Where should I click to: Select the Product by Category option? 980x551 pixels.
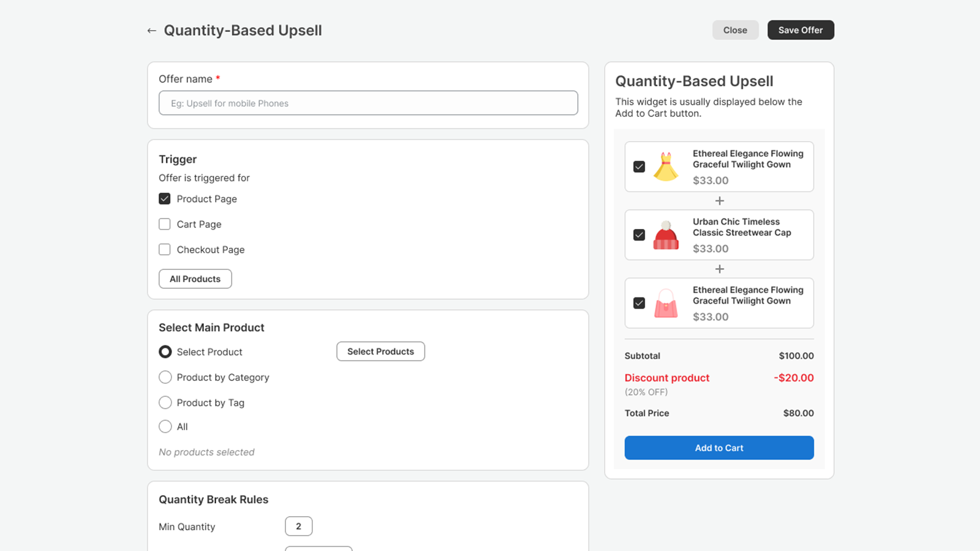click(165, 377)
